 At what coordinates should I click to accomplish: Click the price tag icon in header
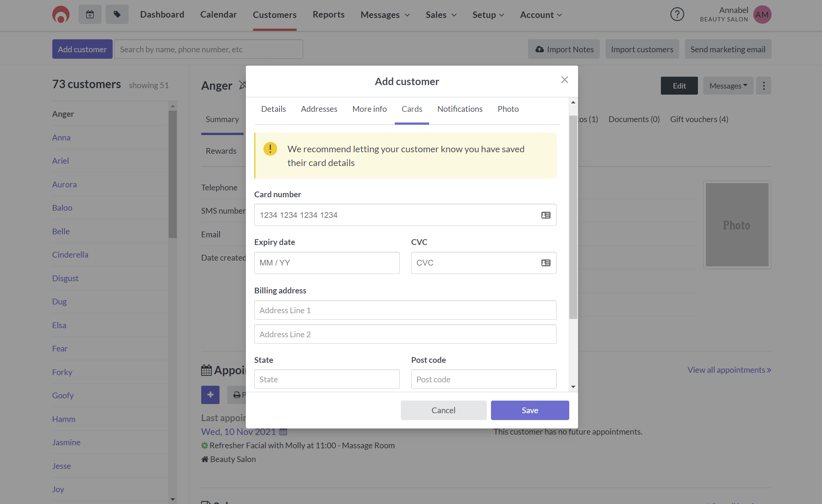[117, 14]
